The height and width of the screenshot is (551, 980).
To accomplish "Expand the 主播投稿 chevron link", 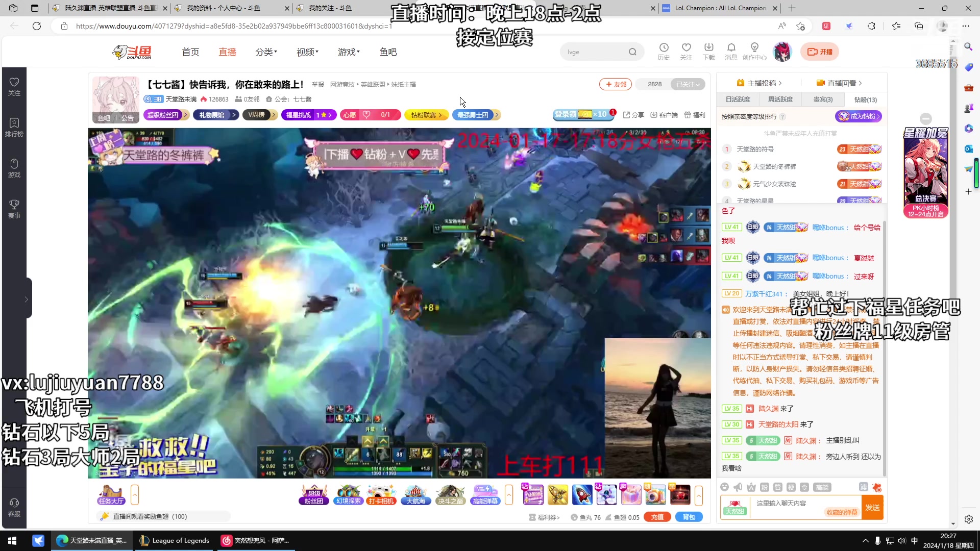I will (759, 83).
